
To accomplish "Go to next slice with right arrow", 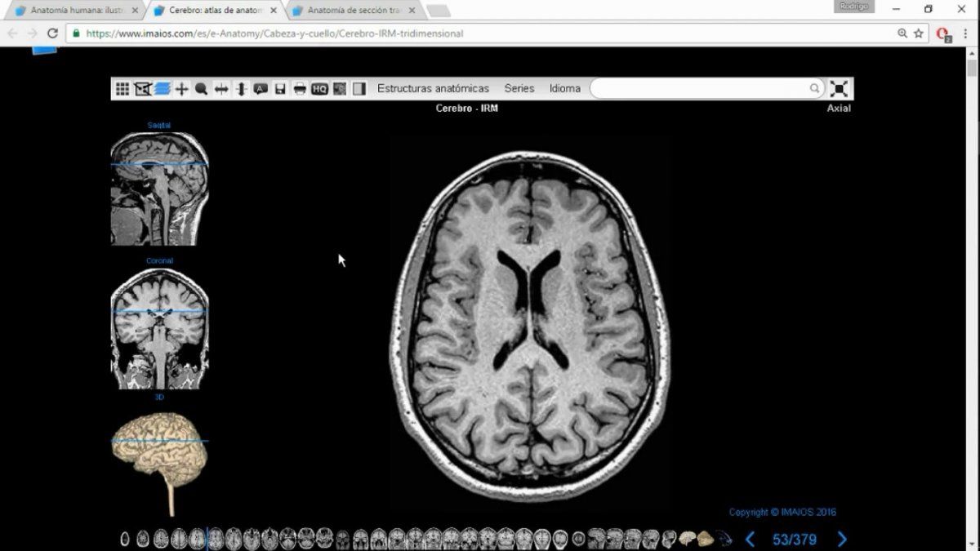I will pos(842,539).
